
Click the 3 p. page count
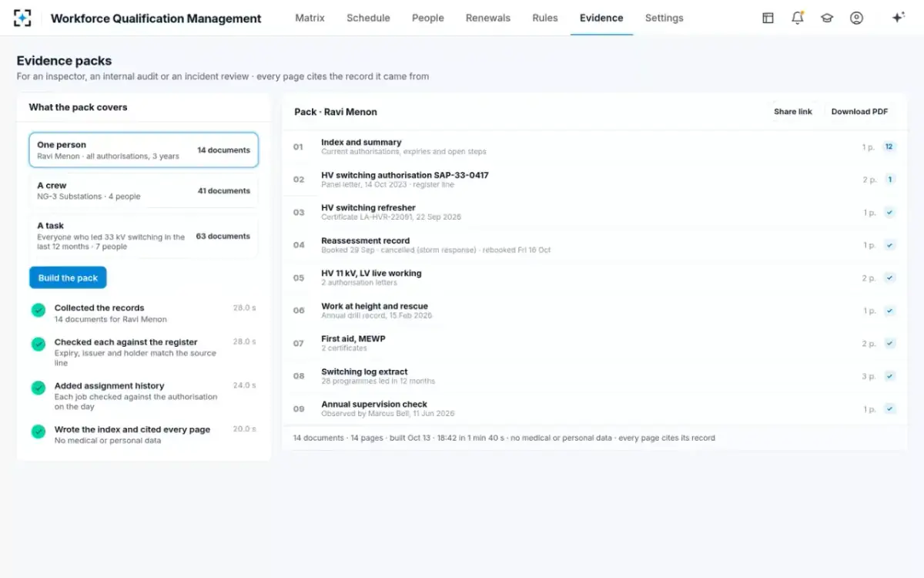click(869, 377)
